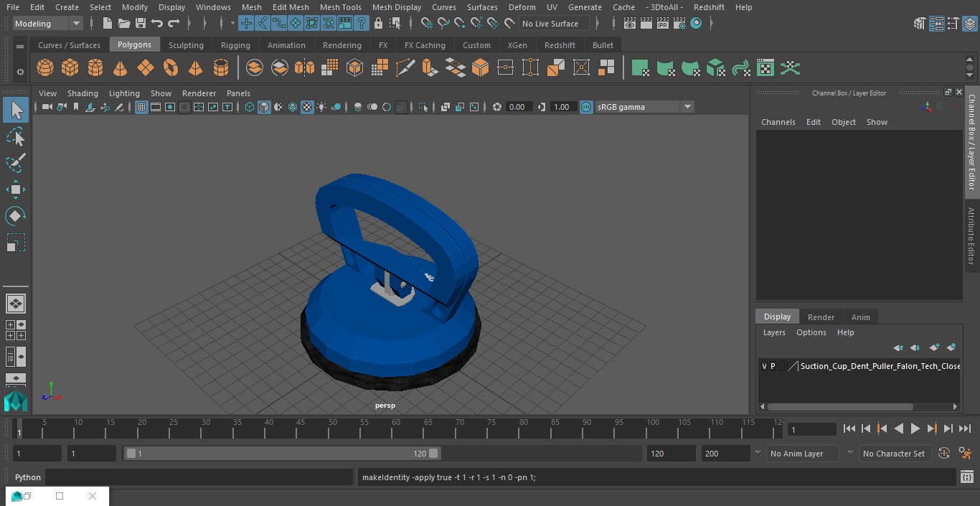The width and height of the screenshot is (980, 506).
Task: Open the viewport Shading menu
Action: point(83,93)
